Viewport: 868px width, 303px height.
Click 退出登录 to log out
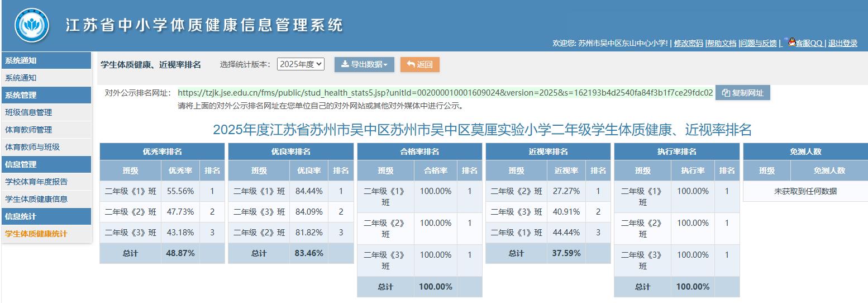843,43
